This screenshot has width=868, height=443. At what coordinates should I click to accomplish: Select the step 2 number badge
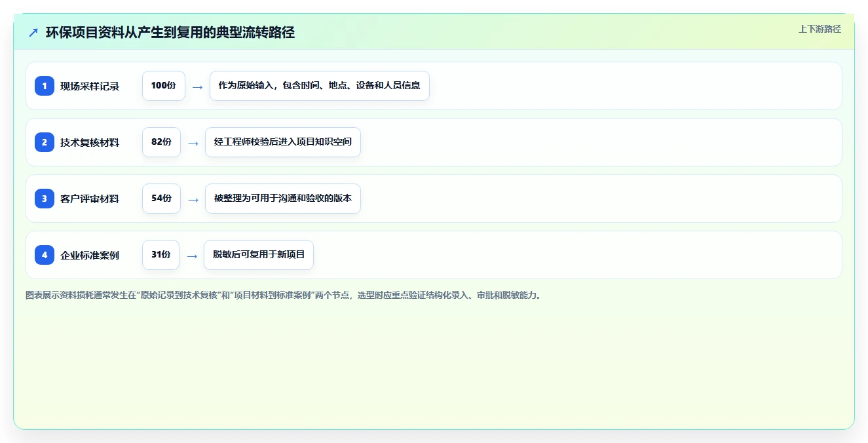[45, 142]
